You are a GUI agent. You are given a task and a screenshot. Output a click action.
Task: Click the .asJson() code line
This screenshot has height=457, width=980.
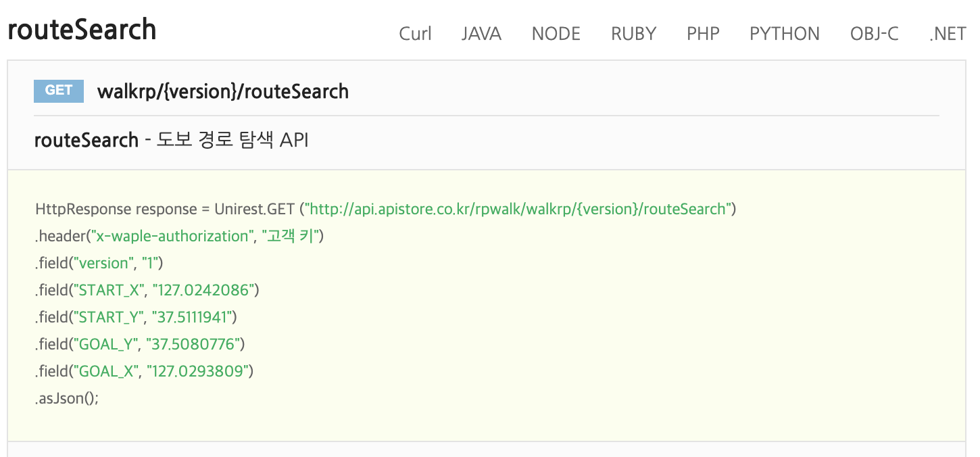click(x=67, y=398)
